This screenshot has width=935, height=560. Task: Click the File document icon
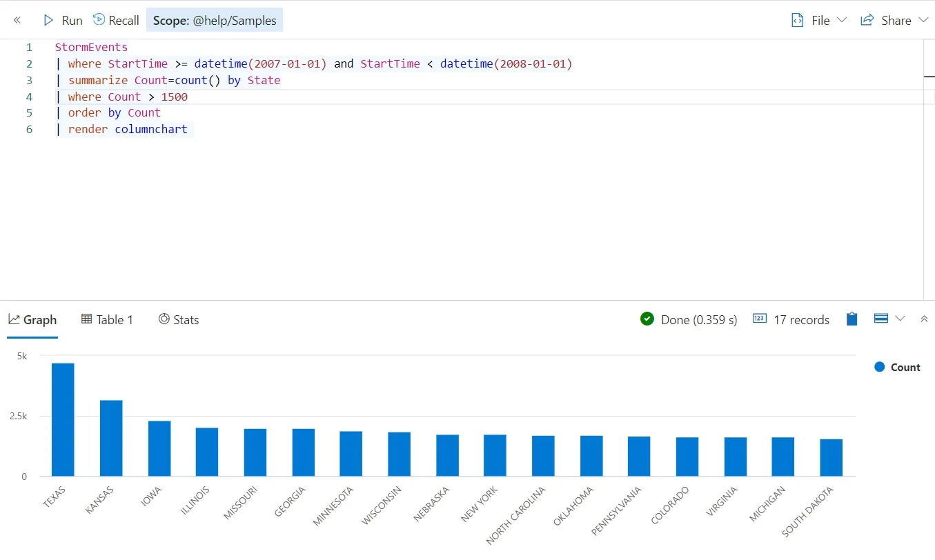799,20
